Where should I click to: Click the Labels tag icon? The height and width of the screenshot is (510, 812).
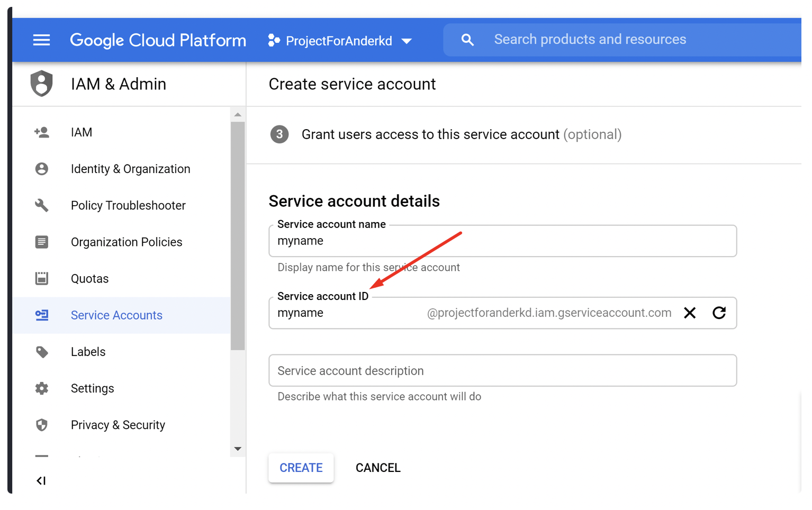42,352
